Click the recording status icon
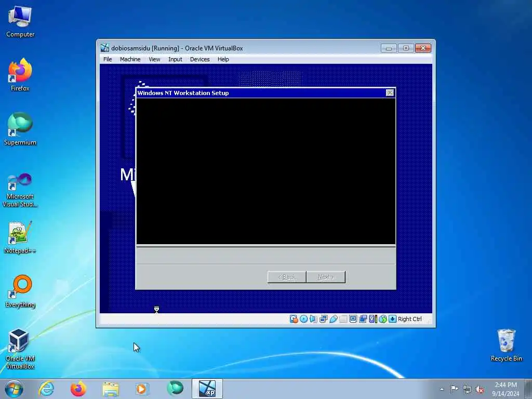The height and width of the screenshot is (399, 532). [363, 319]
